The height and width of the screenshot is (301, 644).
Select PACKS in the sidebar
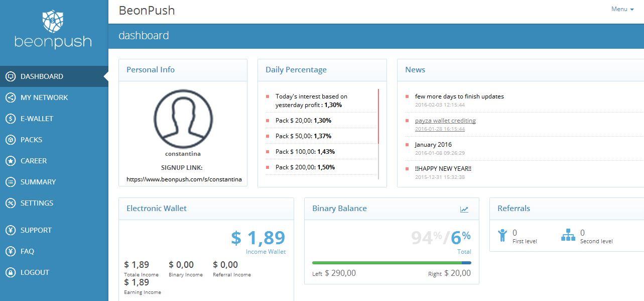click(54, 140)
